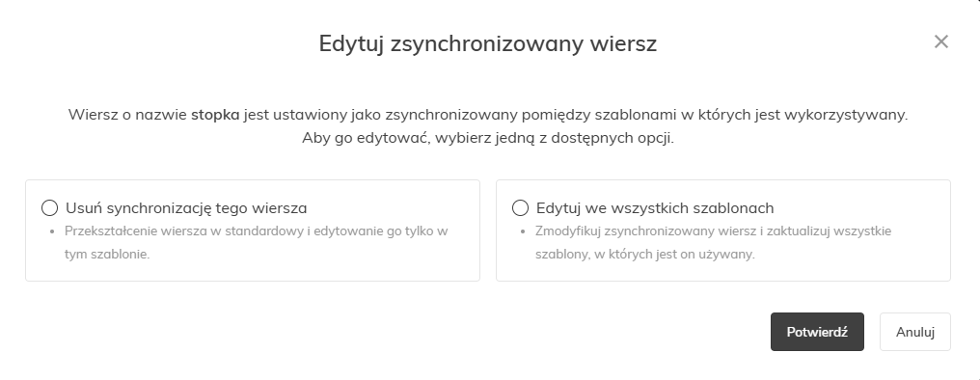This screenshot has width=980, height=380.
Task: Click the 'Edytuj we wszystkich szablonach' label text
Action: click(655, 208)
